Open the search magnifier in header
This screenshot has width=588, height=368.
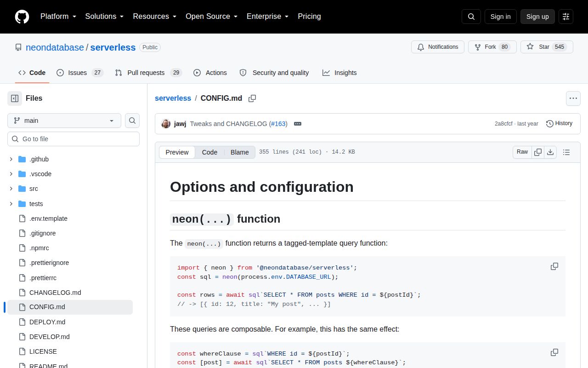click(x=471, y=17)
